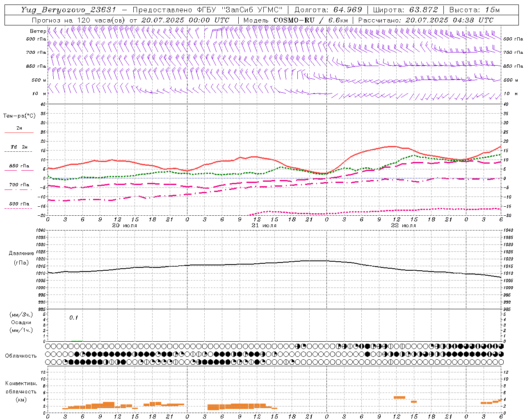Click the Тем-ра(°C) temperature panel label
Viewport: 525px width, 420px height.
pos(19,116)
